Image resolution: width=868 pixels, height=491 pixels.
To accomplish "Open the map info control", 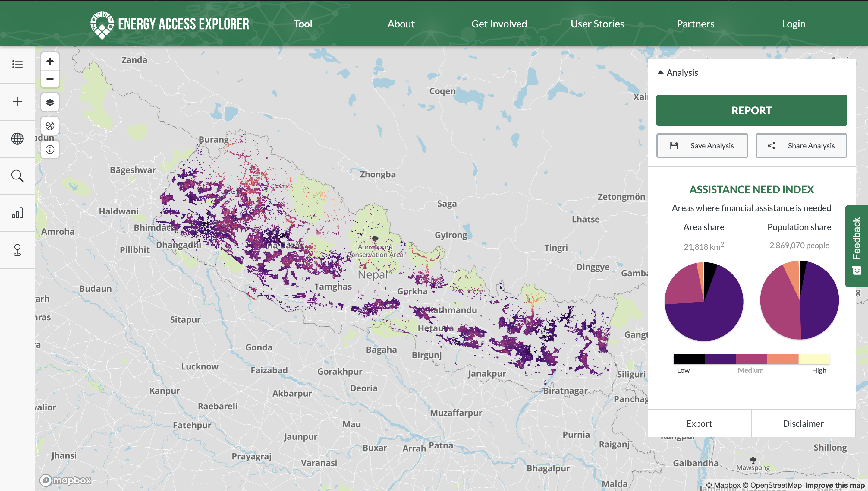I will [x=50, y=149].
